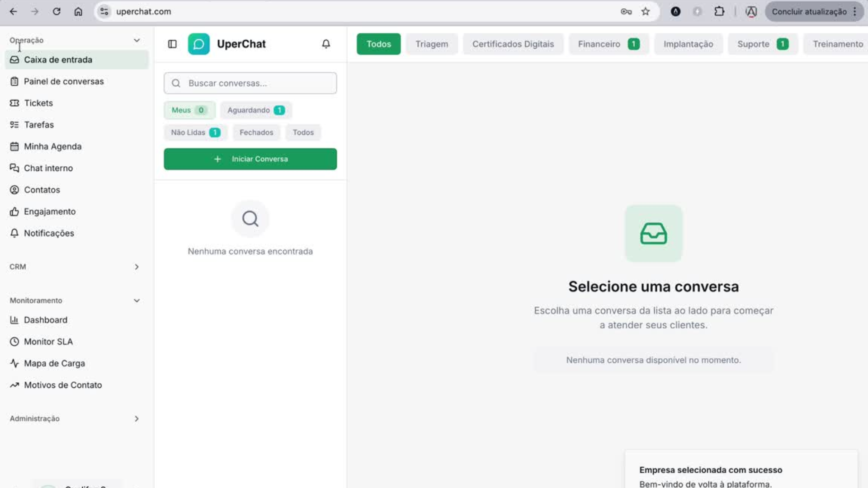This screenshot has width=868, height=488.
Task: Expand the Administração section
Action: pyautogui.click(x=137, y=419)
